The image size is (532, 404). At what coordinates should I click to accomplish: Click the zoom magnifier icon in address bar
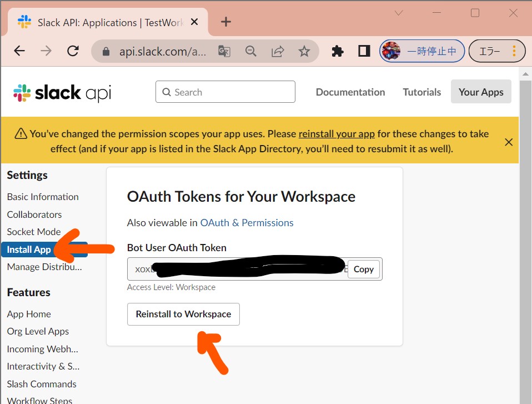(251, 51)
